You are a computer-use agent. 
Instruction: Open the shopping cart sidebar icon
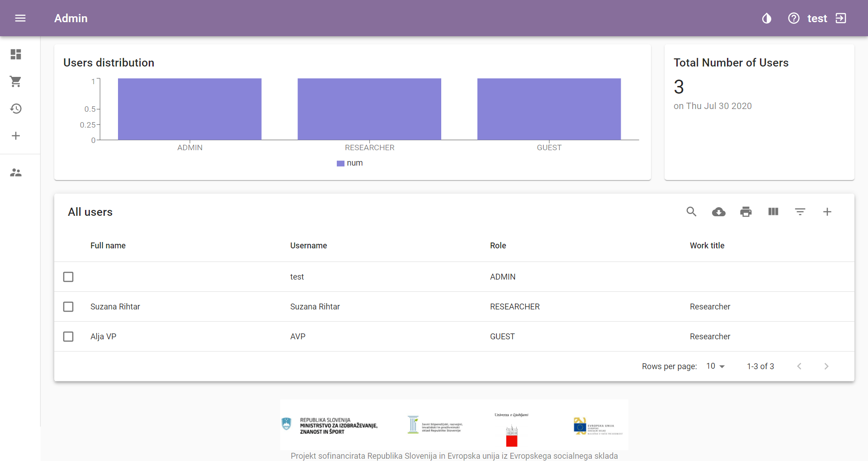click(16, 81)
